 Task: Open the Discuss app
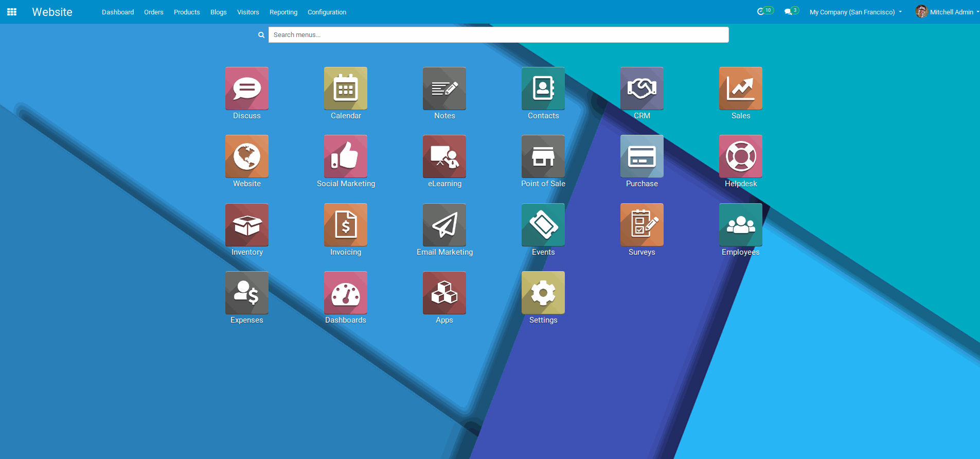click(x=246, y=89)
